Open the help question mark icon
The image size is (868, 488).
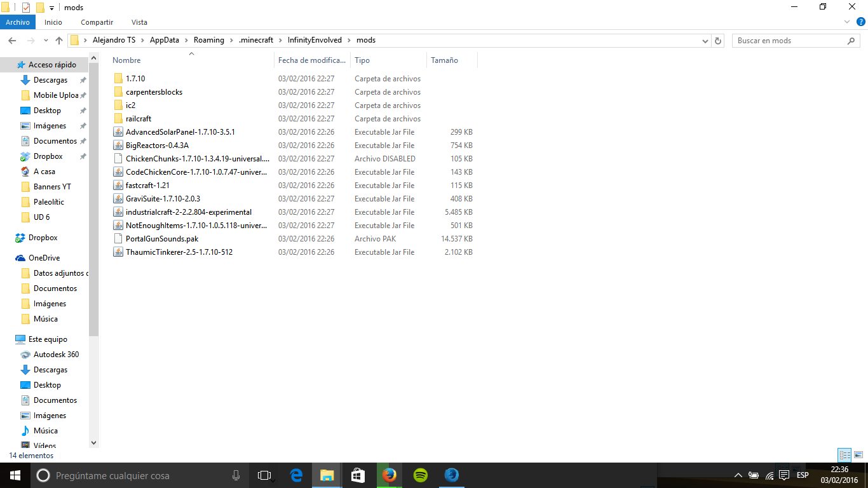click(x=860, y=22)
